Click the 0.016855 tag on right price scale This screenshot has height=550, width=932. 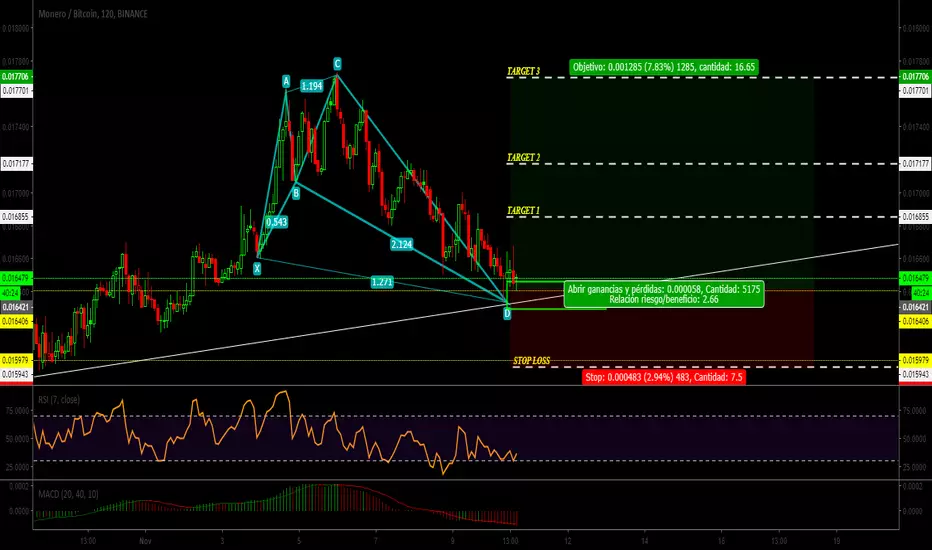[915, 217]
